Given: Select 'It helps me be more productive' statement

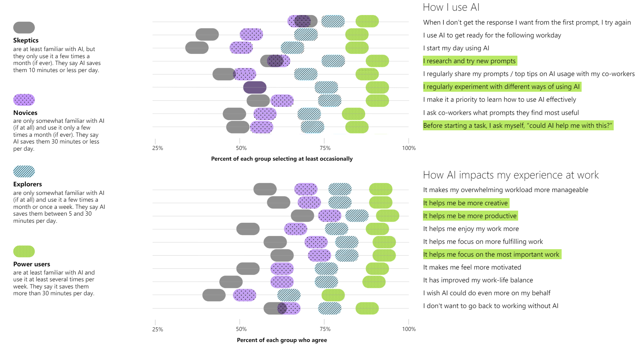Looking at the screenshot, I should click(470, 216).
